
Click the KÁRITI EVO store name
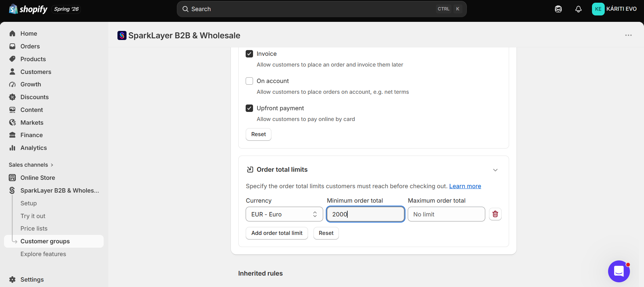[622, 9]
